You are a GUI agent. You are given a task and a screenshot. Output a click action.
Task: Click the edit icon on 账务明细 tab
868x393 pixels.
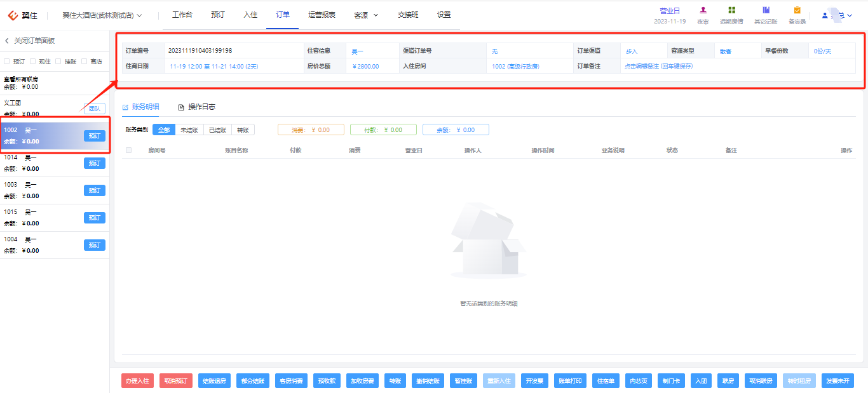click(x=125, y=107)
